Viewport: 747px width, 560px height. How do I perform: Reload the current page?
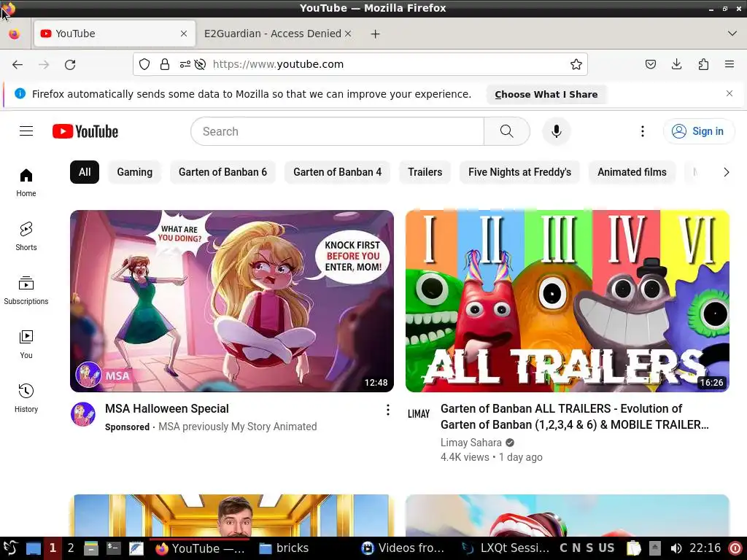pyautogui.click(x=70, y=64)
